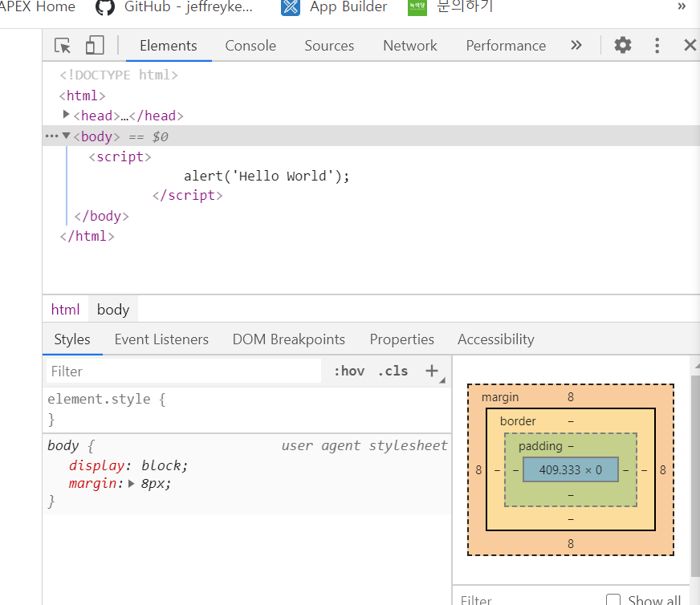This screenshot has width=700, height=605.
Task: Open the Accessibility sub-tab
Action: pos(496,339)
